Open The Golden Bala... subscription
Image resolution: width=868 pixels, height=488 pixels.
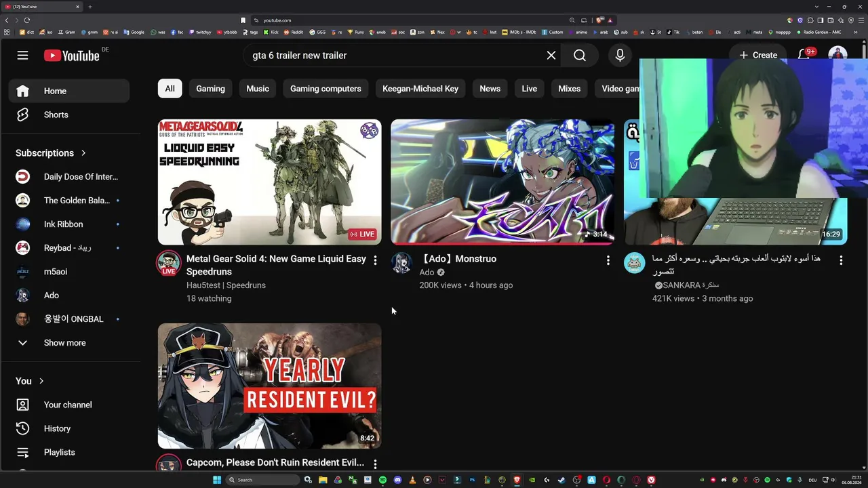point(69,201)
